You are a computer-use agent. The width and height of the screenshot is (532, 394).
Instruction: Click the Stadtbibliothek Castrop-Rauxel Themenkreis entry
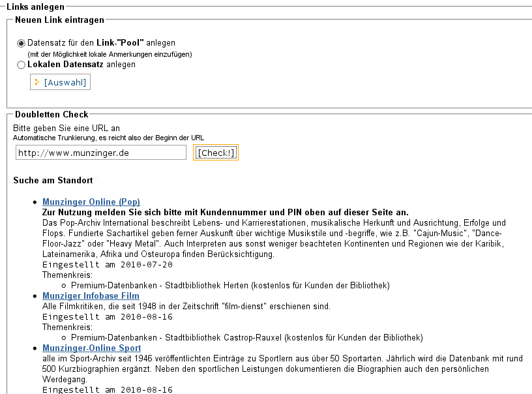pyautogui.click(x=246, y=338)
